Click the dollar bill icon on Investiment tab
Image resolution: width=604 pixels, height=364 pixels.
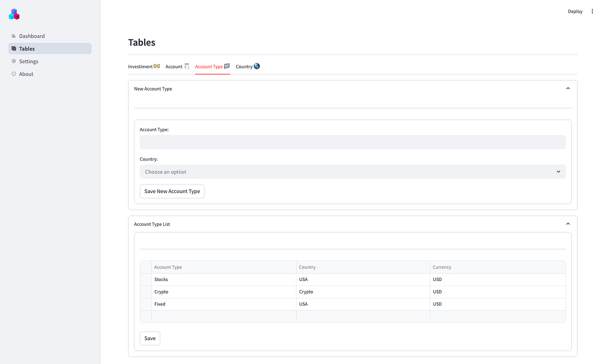157,65
